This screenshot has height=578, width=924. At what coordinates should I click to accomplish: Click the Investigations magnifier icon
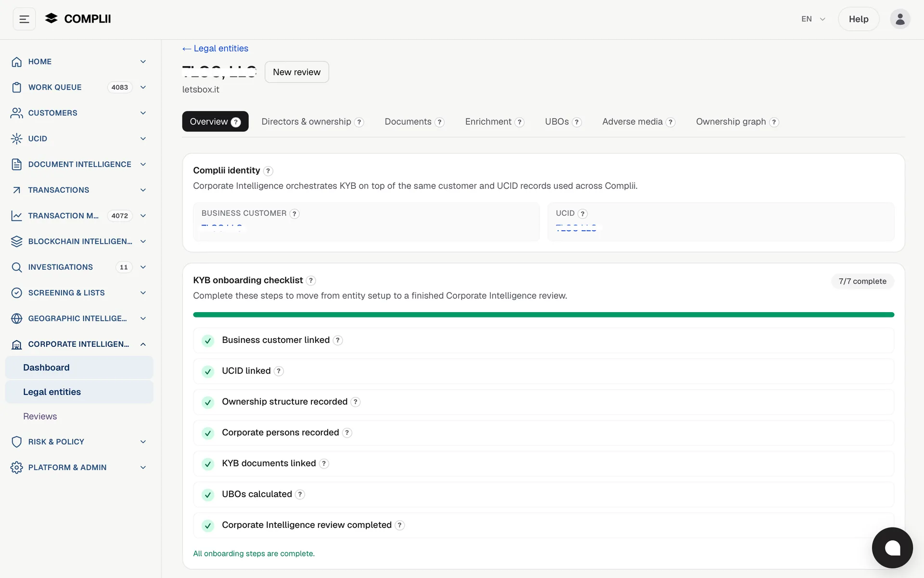click(17, 267)
